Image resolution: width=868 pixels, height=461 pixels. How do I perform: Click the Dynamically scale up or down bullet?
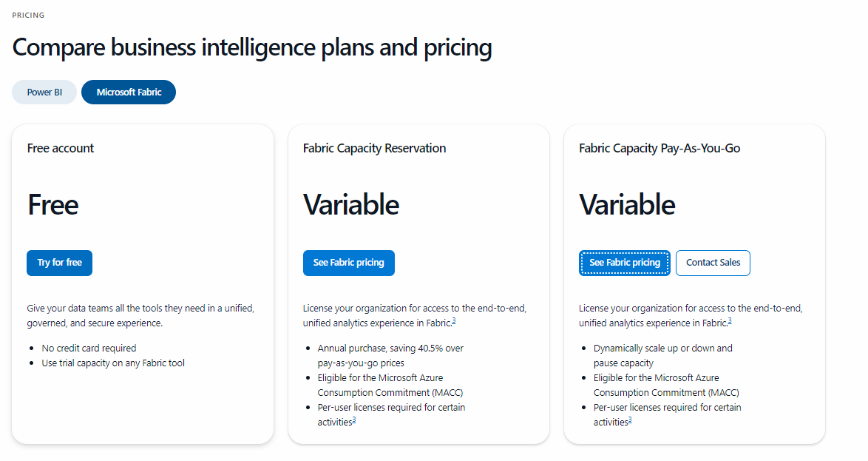[x=662, y=348]
